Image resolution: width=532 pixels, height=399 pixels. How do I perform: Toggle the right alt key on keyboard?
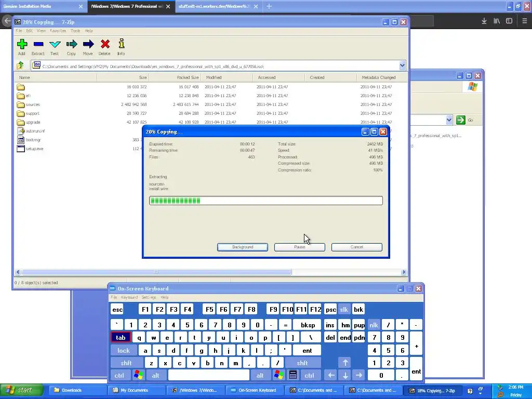tap(260, 375)
